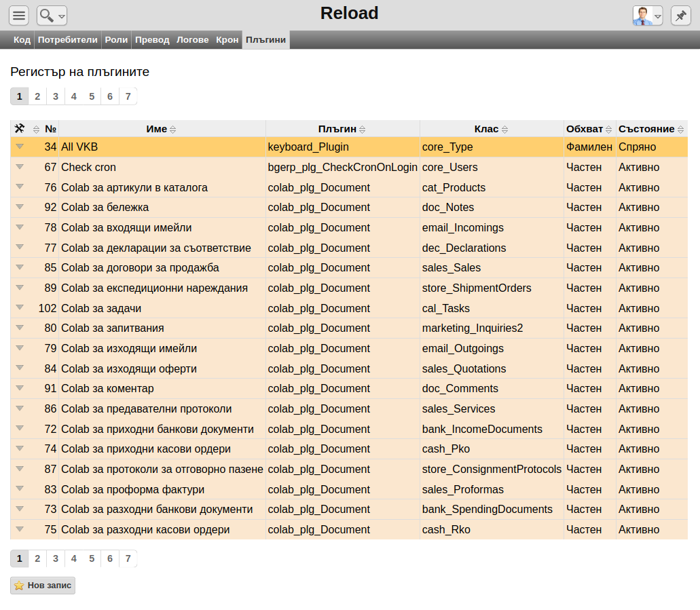The width and height of the screenshot is (700, 610).
Task: Click the Reload page title
Action: (x=349, y=13)
